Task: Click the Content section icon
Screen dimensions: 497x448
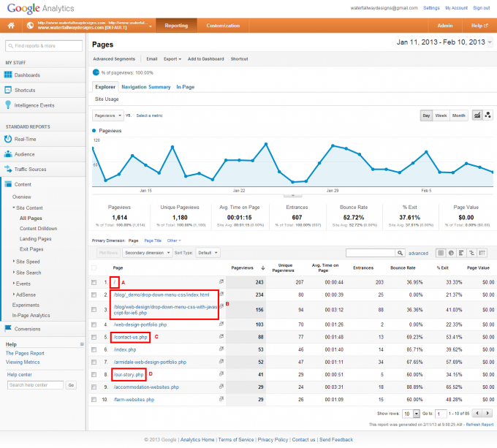Action: click(x=8, y=184)
